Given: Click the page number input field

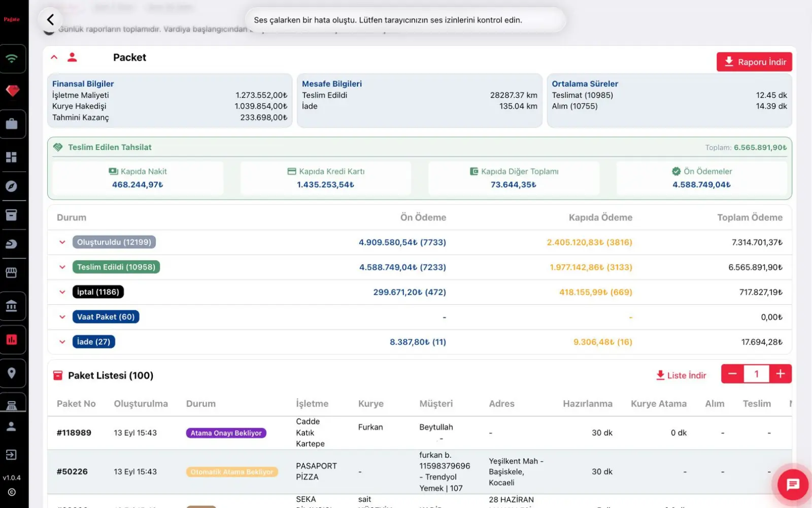Looking at the screenshot, I should [x=757, y=374].
